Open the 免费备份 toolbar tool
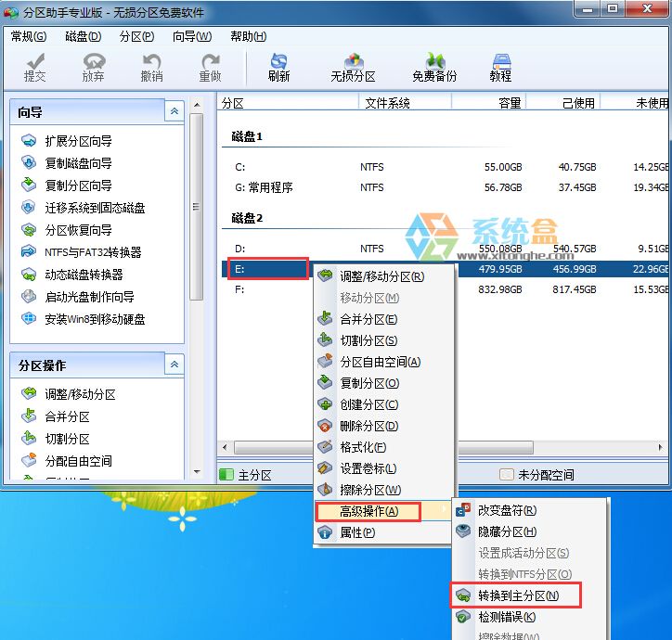 (434, 68)
